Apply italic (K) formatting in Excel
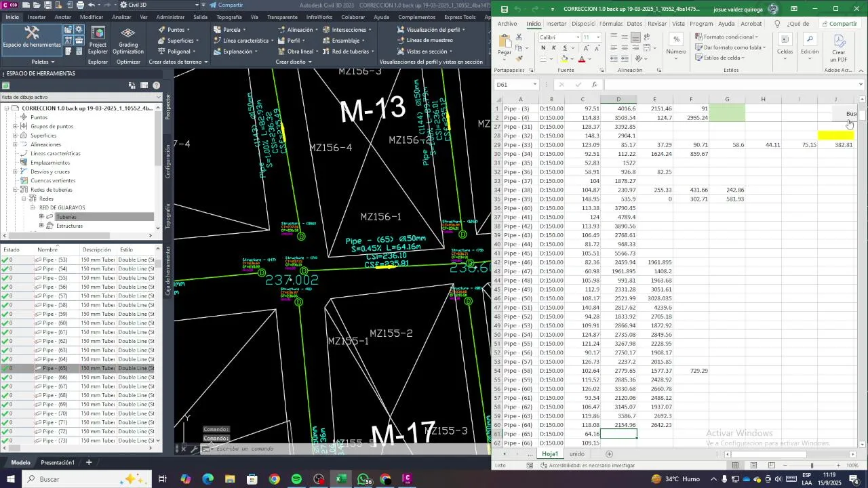The width and height of the screenshot is (868, 488). pos(554,48)
